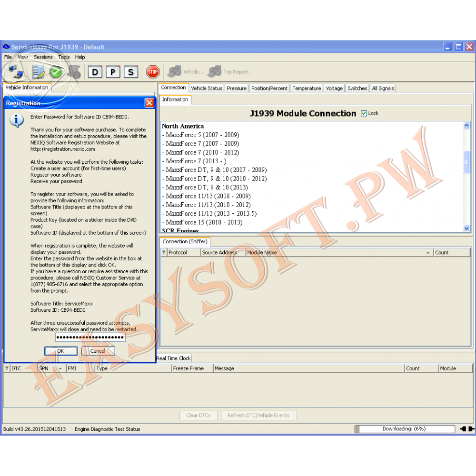The width and height of the screenshot is (476, 476).
Task: Click the engine list scrollbar thumb
Action: [466, 162]
